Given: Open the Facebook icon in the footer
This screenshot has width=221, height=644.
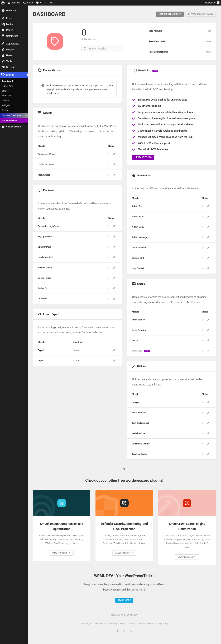Looking at the screenshot, I should [117, 631].
